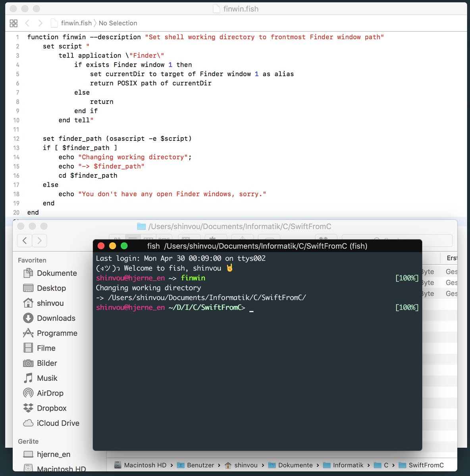Screen dimensions: 470x476
Task: Click the [100%] indicator on the last prompt line
Action: [407, 307]
